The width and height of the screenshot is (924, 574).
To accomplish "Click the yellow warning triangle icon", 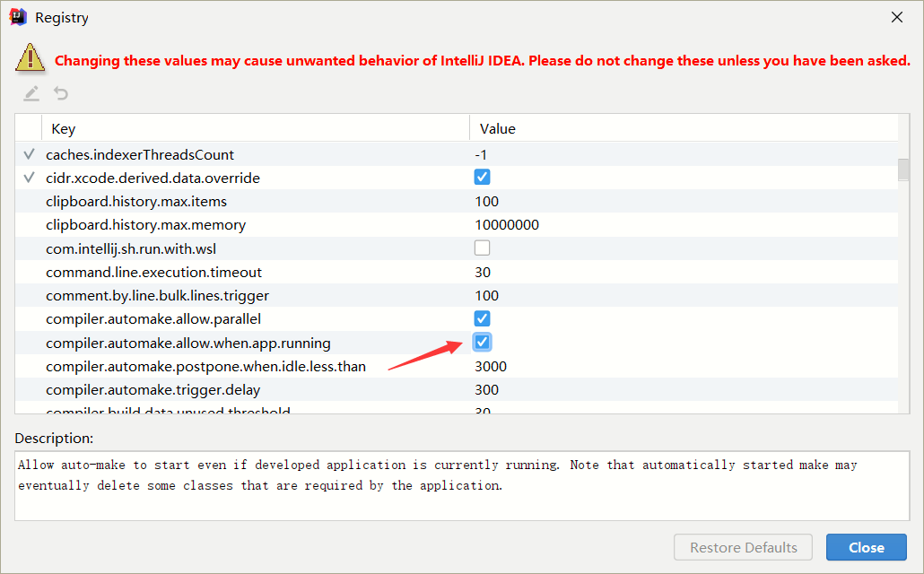I will pos(30,58).
